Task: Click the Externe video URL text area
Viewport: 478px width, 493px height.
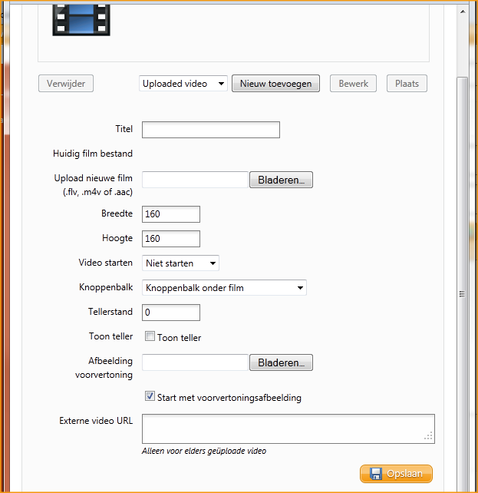Action: (x=288, y=429)
